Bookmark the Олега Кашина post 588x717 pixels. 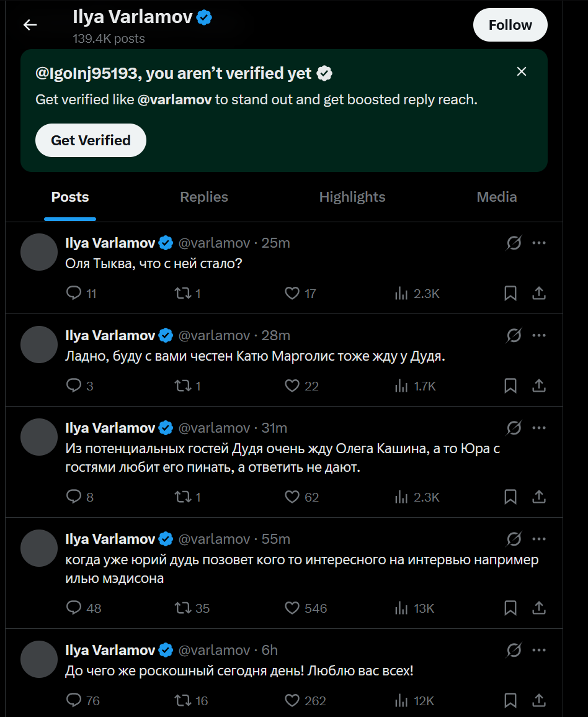click(510, 497)
